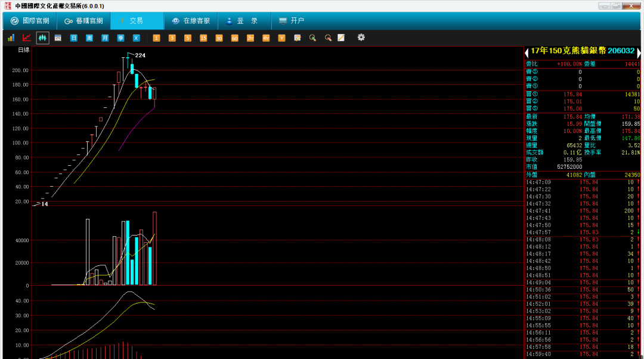
Task: Click the 日線 chart label
Action: click(x=24, y=50)
